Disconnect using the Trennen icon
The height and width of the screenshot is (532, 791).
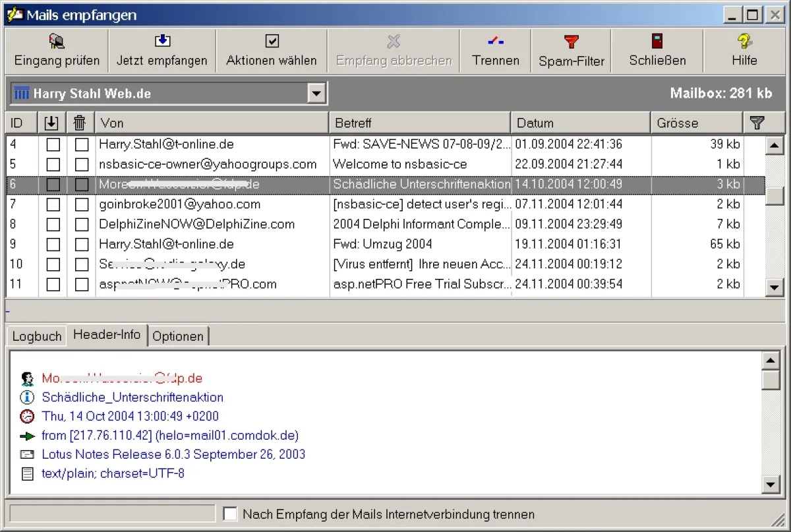click(496, 42)
